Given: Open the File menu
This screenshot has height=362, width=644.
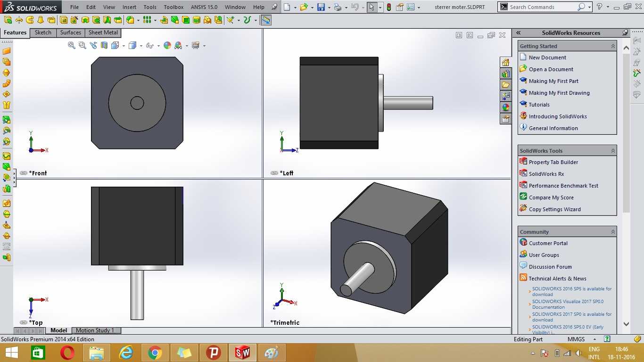Looking at the screenshot, I should tap(74, 7).
